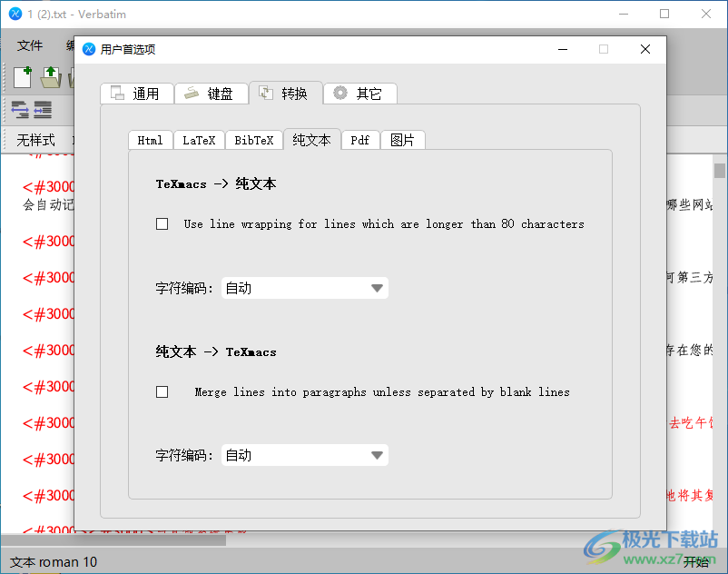The width and height of the screenshot is (728, 574).
Task: Open the 文件 menu in main window
Action: 30,45
